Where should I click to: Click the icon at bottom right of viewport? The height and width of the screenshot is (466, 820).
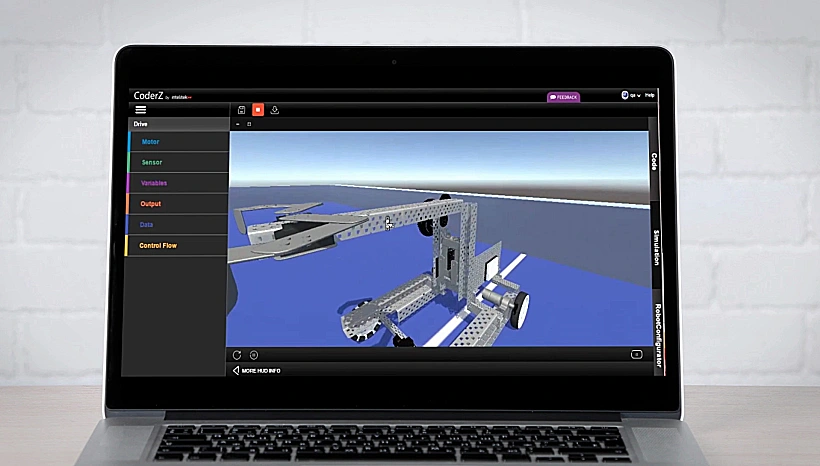coord(636,354)
